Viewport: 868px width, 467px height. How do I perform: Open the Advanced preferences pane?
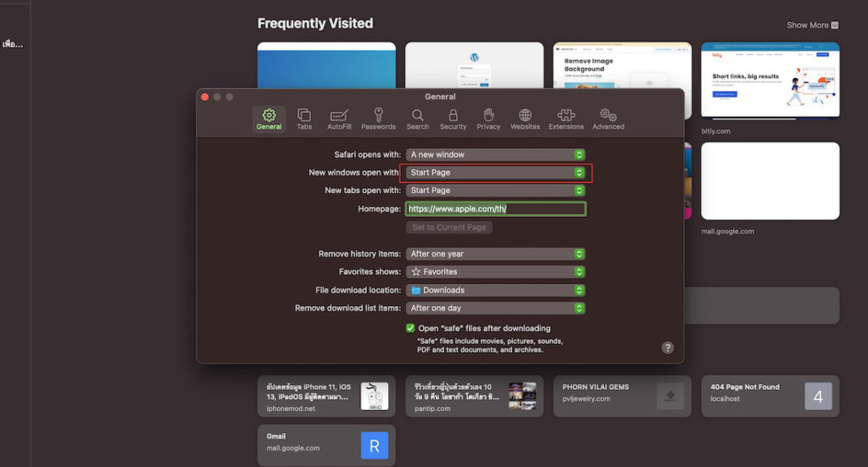608,119
